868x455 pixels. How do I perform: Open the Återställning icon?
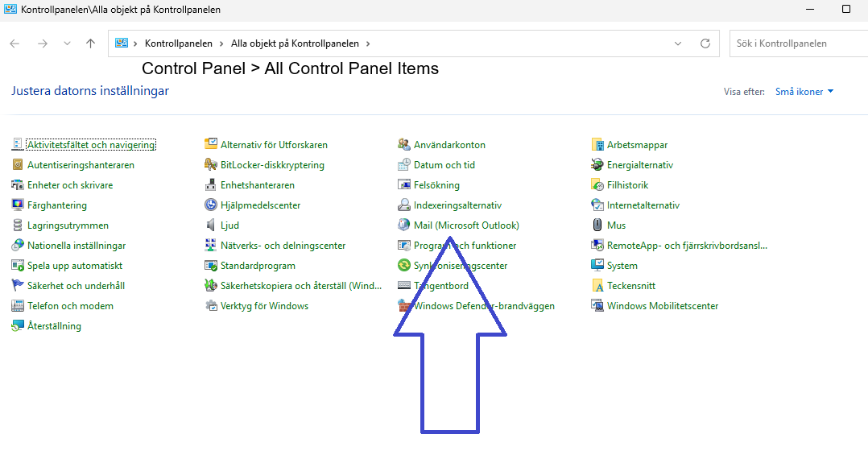pyautogui.click(x=18, y=326)
